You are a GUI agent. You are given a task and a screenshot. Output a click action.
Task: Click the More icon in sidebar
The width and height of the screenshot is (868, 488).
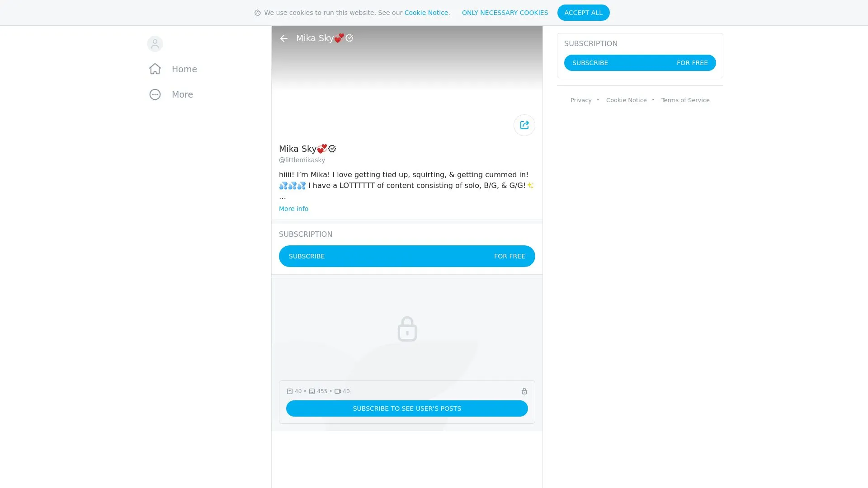click(x=155, y=94)
